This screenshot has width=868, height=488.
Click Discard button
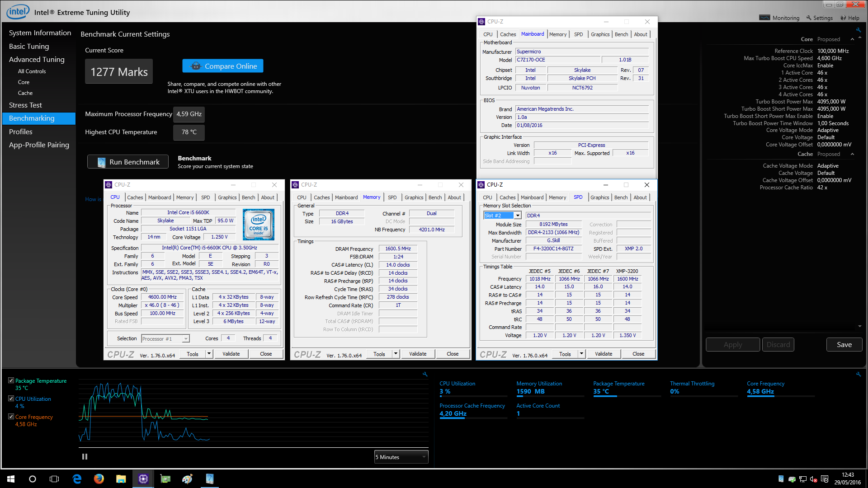(x=778, y=345)
